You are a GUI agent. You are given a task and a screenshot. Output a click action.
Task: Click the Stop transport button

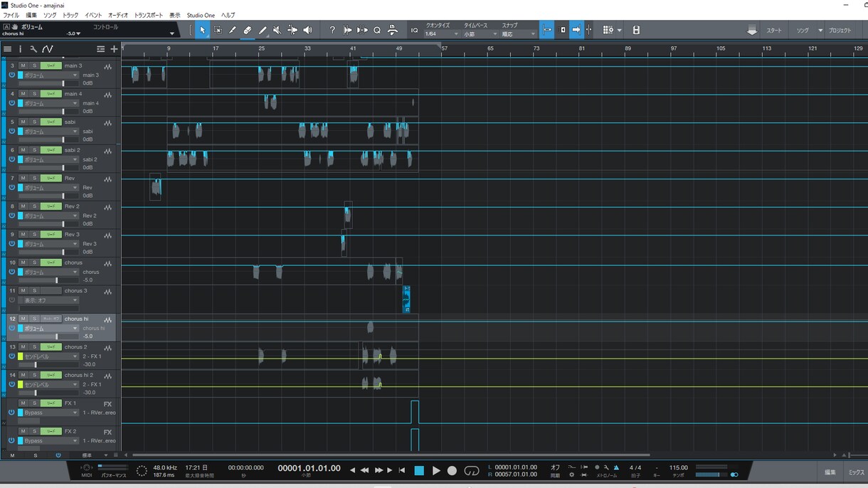pyautogui.click(x=419, y=471)
